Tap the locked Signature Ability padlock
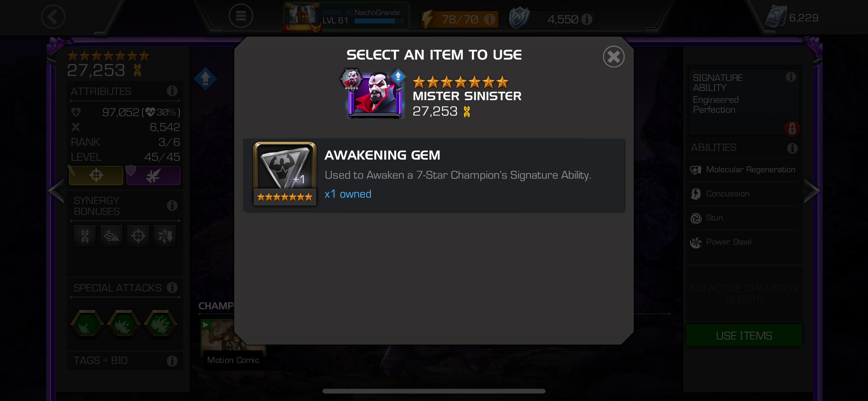This screenshot has width=868, height=401. click(792, 129)
